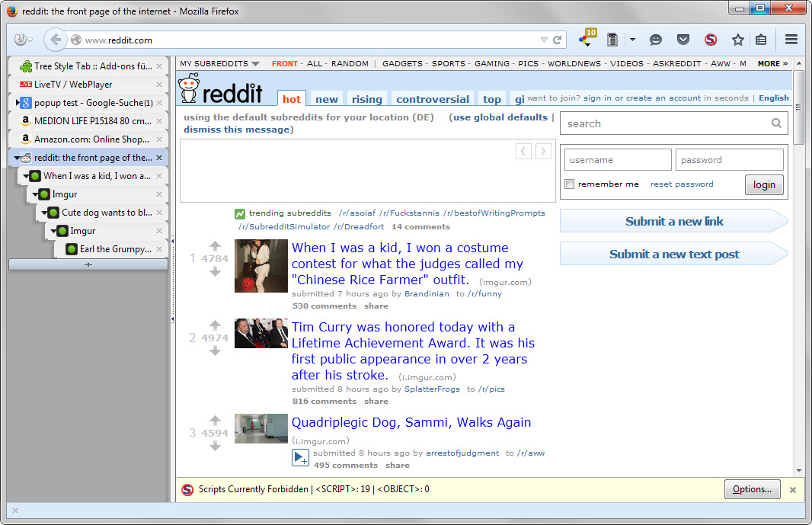Click the reddit alien logo
This screenshot has height=525, width=812.
pyautogui.click(x=188, y=88)
